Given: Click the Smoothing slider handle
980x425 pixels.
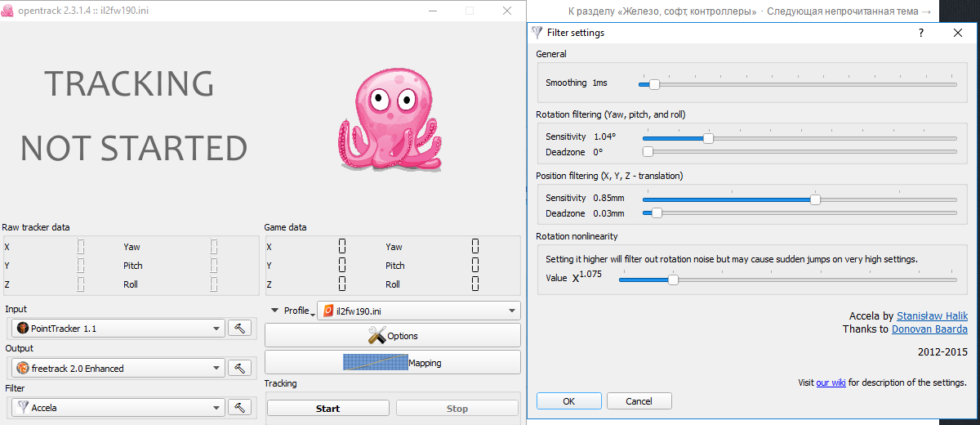Looking at the screenshot, I should (654, 83).
